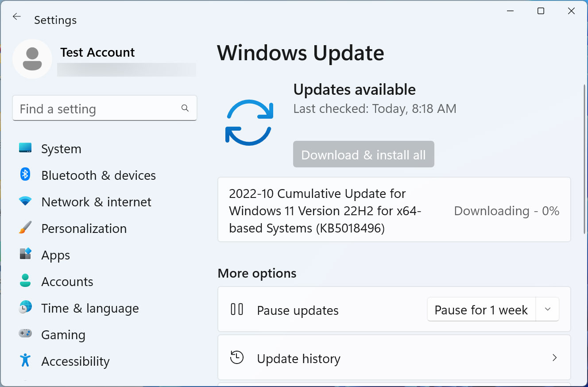Click Download & install all button
Image resolution: width=588 pixels, height=387 pixels.
coord(364,155)
